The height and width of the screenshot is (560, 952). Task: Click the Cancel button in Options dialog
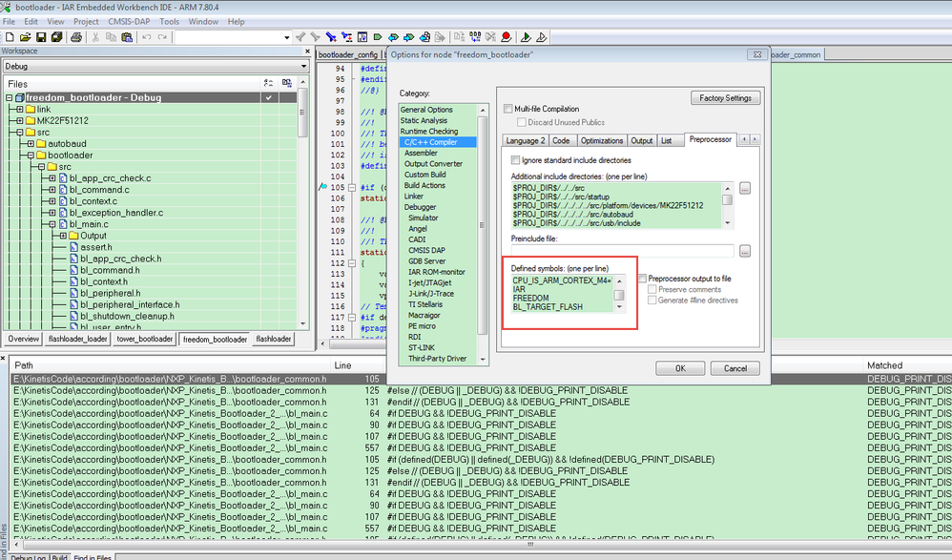[735, 368]
